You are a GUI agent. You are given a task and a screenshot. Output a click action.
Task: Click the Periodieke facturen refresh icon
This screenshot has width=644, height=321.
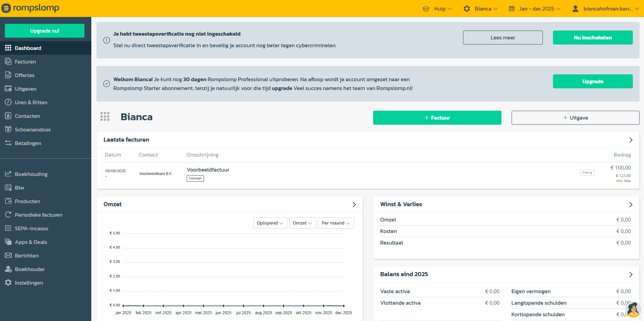point(8,215)
